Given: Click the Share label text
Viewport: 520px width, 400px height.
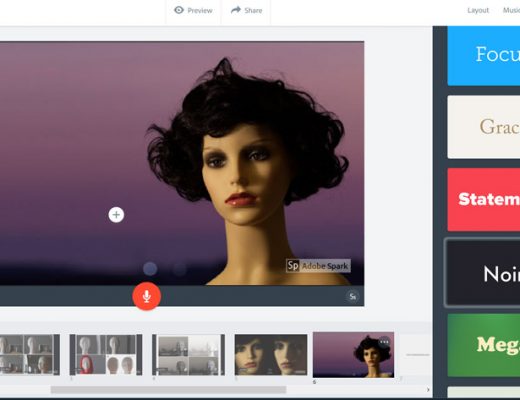Looking at the screenshot, I should pyautogui.click(x=253, y=11).
